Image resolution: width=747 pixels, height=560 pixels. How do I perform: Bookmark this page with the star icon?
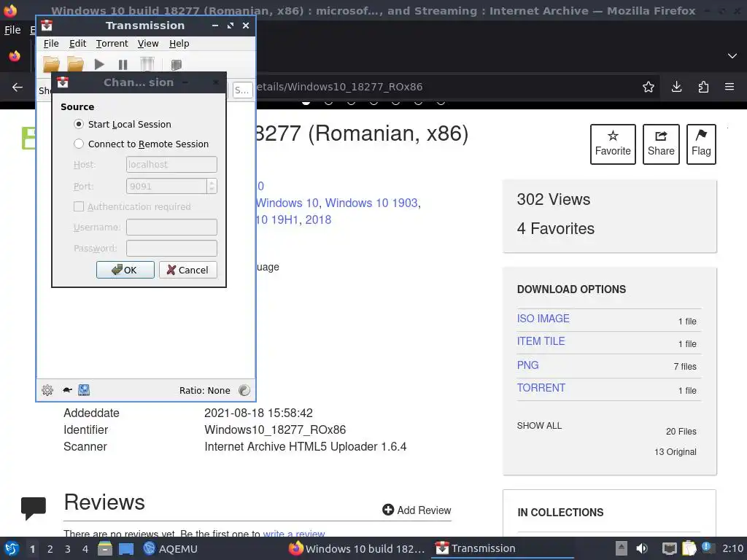[648, 87]
